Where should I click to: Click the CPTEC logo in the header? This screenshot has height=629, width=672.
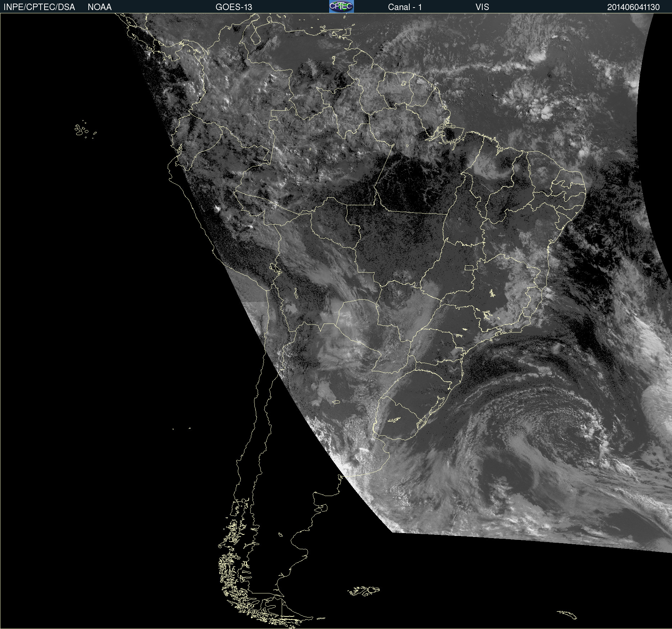341,6
